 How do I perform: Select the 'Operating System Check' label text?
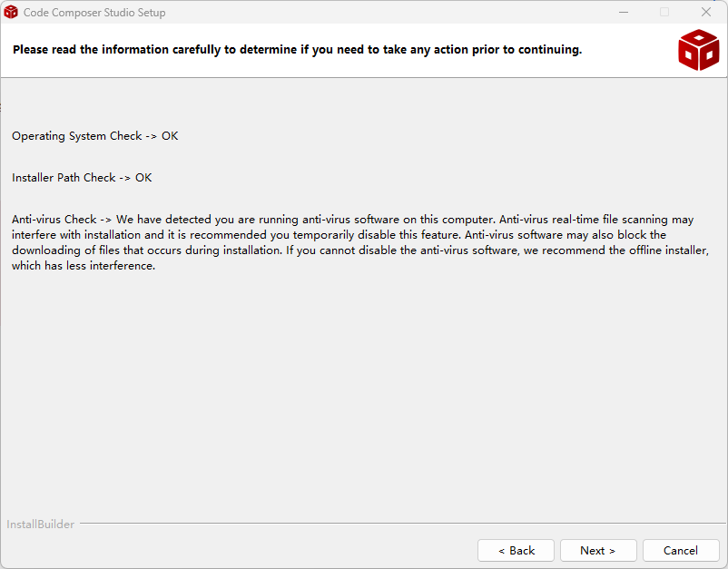(76, 136)
